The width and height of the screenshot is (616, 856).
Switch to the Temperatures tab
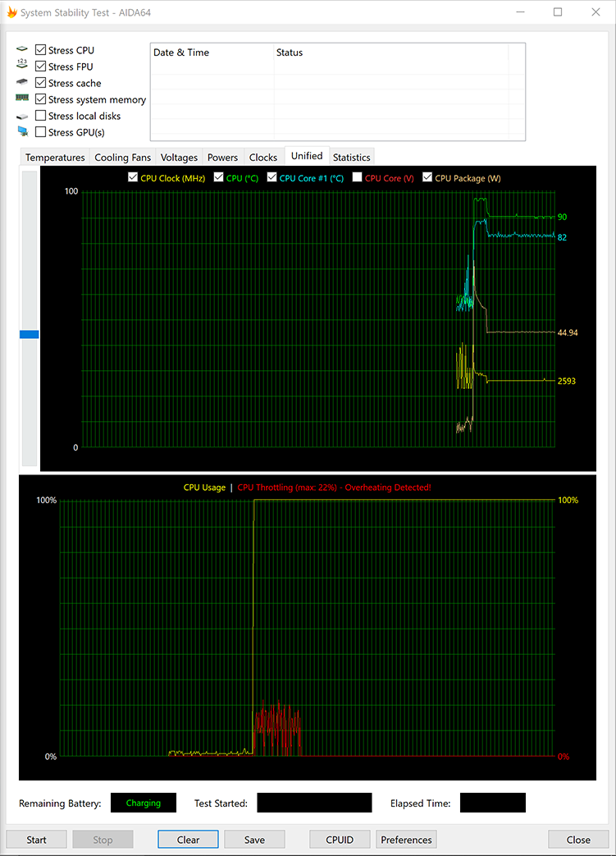click(x=55, y=158)
